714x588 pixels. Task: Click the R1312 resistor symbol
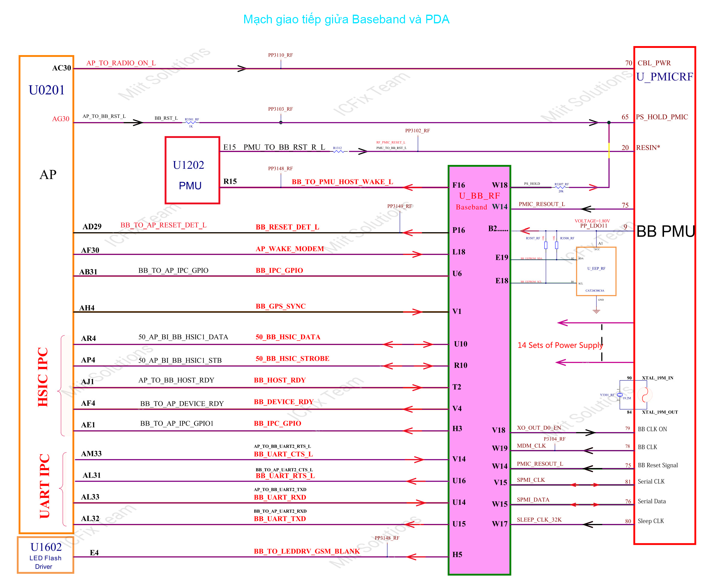[338, 151]
